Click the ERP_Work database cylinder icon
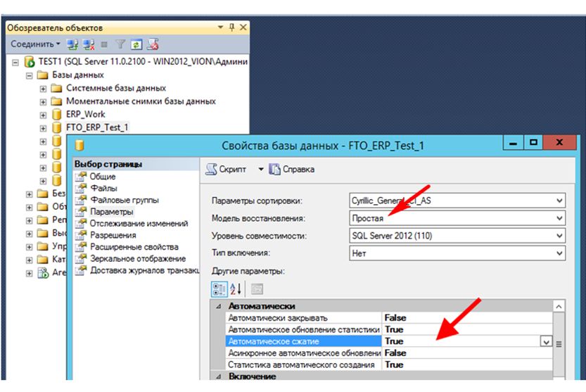Screen dimensions: 586x392 click(x=56, y=115)
